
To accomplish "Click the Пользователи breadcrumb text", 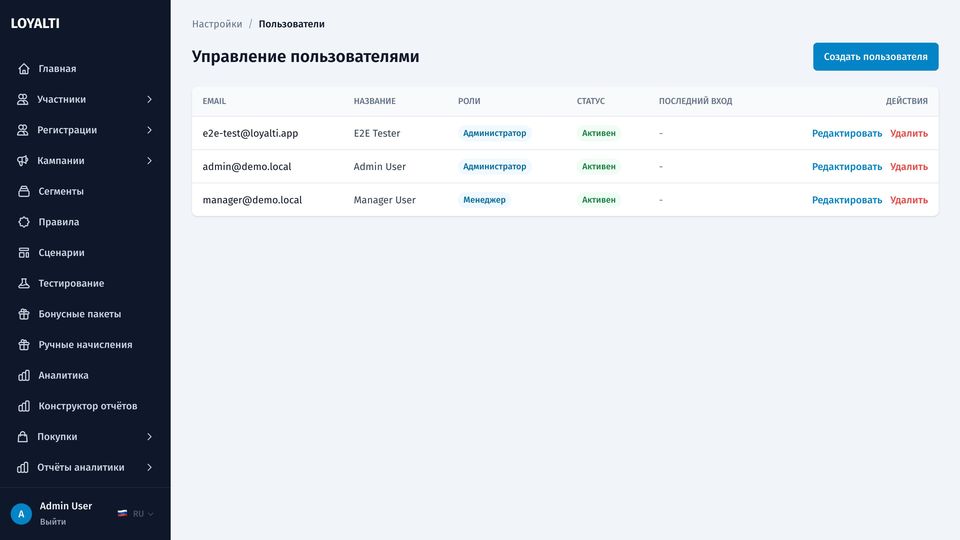I will coord(291,24).
